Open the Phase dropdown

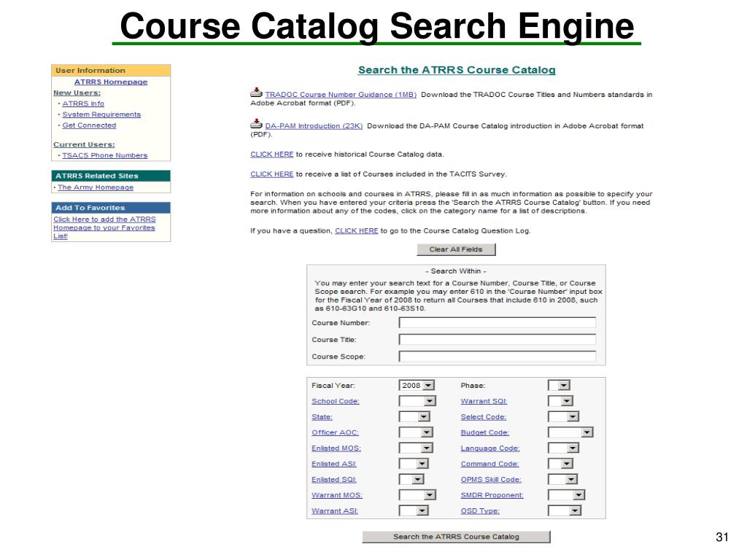[x=559, y=386]
